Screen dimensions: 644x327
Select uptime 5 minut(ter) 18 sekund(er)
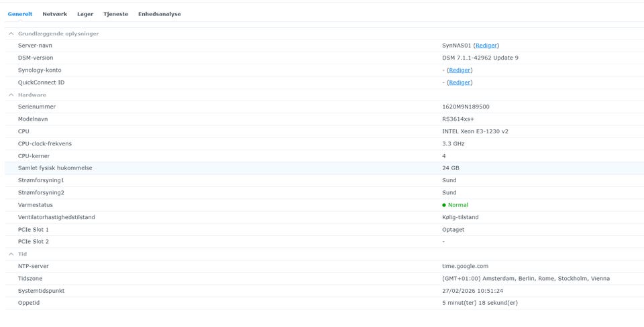tap(480, 303)
